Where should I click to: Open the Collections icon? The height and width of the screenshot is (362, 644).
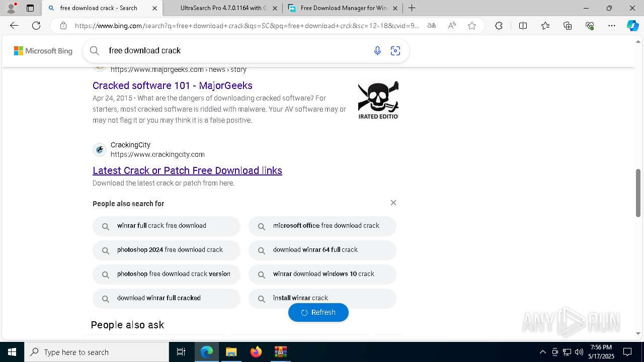click(568, 26)
